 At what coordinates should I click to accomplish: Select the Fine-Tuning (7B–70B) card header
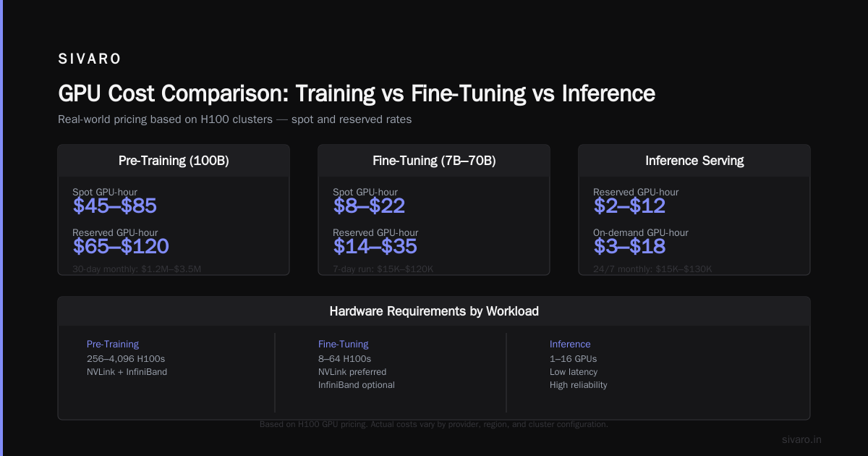(434, 161)
